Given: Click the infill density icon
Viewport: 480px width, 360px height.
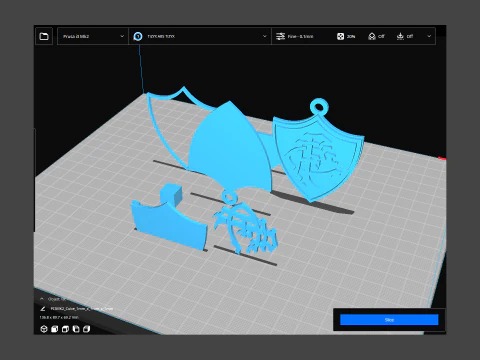Looking at the screenshot, I should tap(340, 36).
